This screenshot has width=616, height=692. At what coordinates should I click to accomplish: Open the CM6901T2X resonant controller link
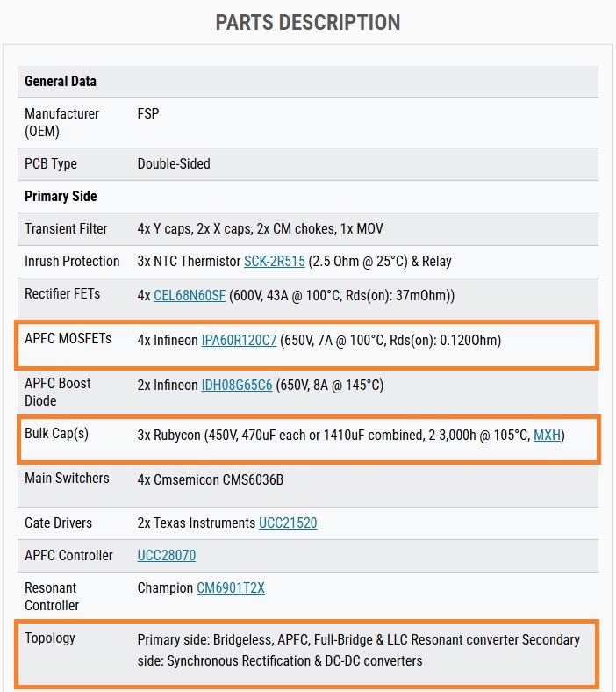tap(230, 587)
